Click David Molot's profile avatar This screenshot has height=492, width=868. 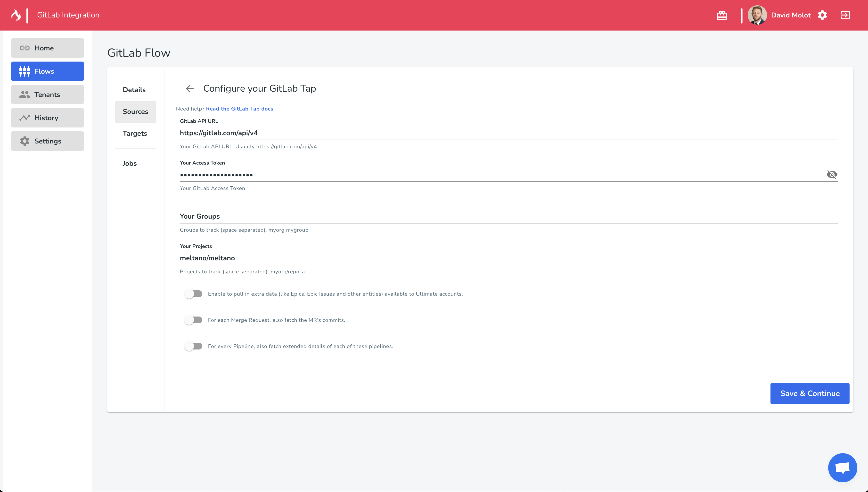coord(757,15)
